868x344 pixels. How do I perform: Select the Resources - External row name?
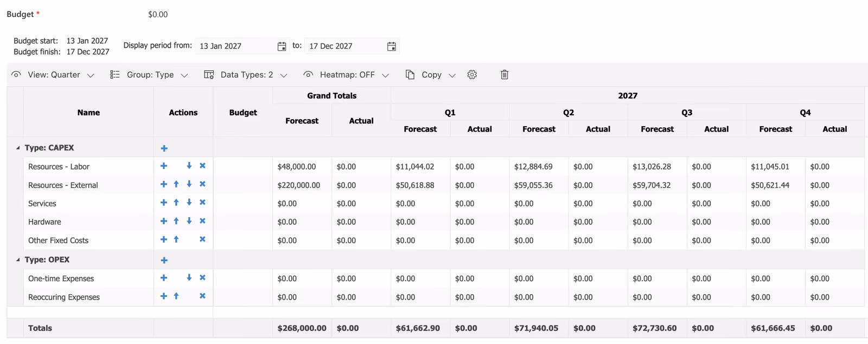[x=63, y=185]
